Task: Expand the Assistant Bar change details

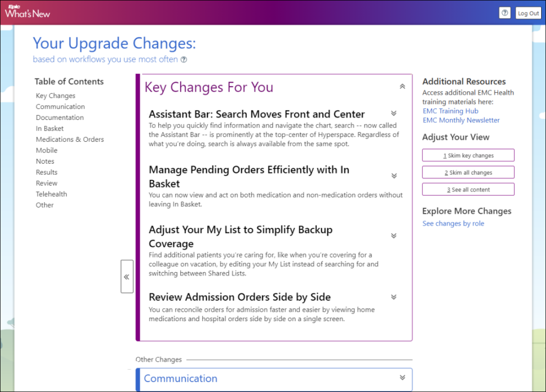Action: tap(394, 113)
